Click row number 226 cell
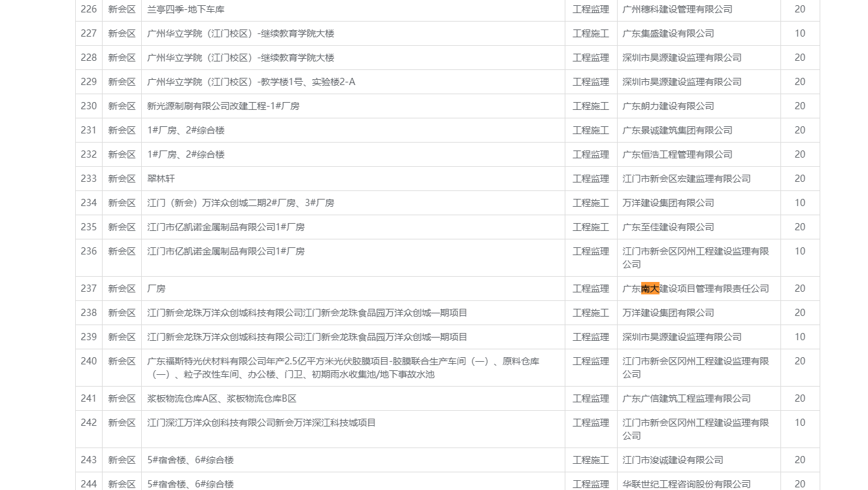The height and width of the screenshot is (490, 868). coord(89,9)
